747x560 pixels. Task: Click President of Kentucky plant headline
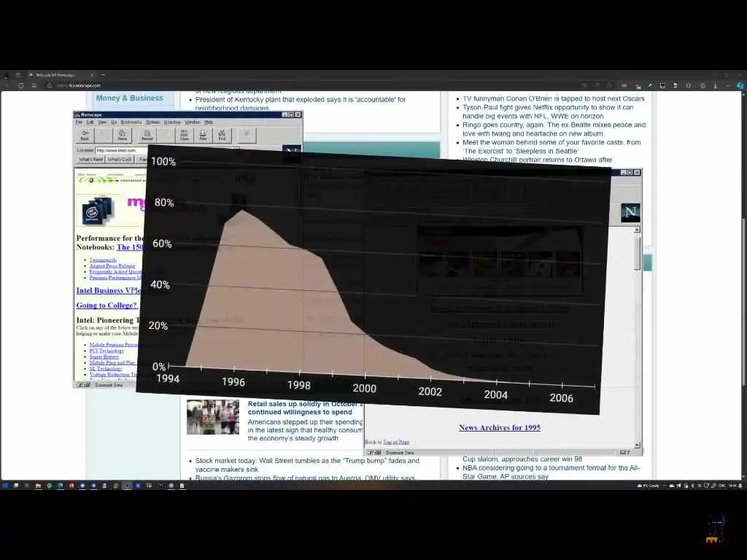[301, 104]
